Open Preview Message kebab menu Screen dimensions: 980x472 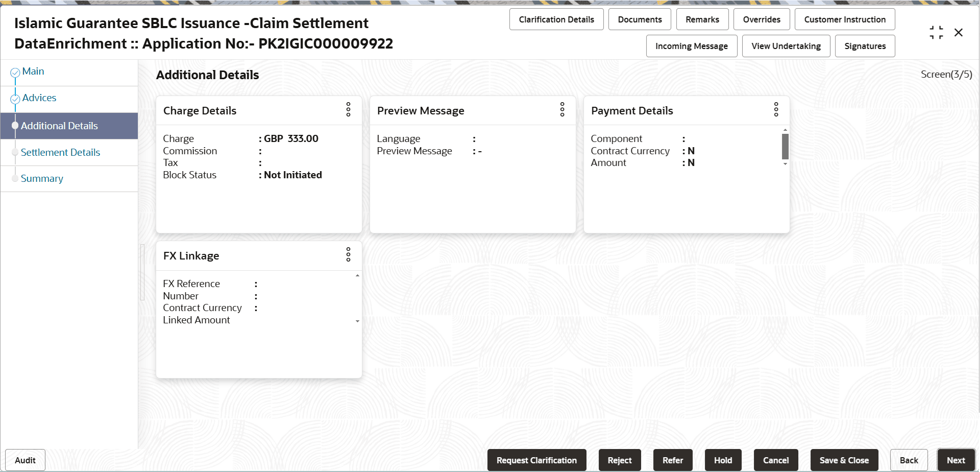pyautogui.click(x=562, y=109)
